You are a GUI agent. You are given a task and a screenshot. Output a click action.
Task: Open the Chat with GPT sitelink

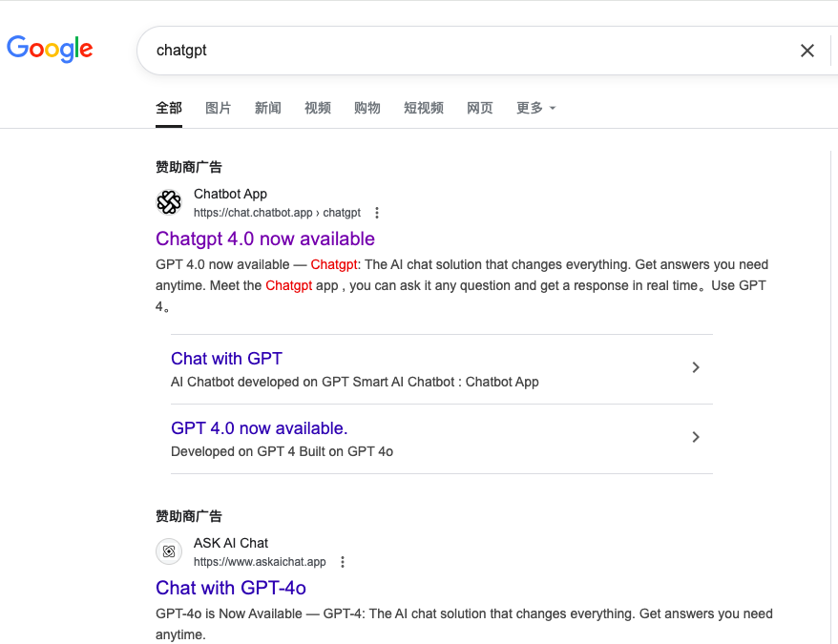pos(226,359)
